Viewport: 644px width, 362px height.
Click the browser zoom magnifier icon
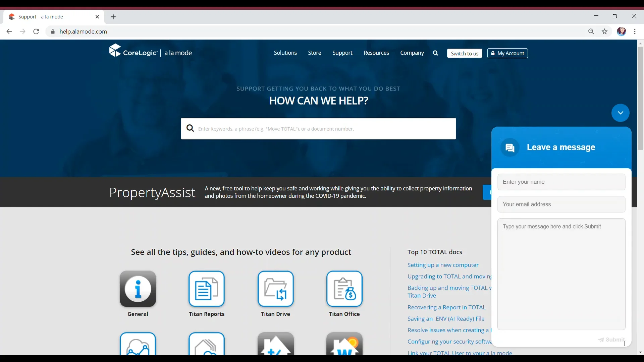[591, 32]
